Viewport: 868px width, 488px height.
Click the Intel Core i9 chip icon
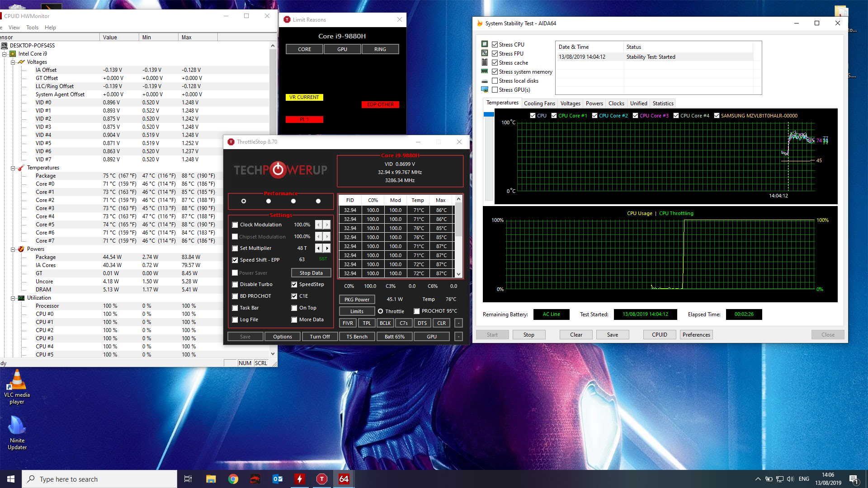tap(13, 54)
